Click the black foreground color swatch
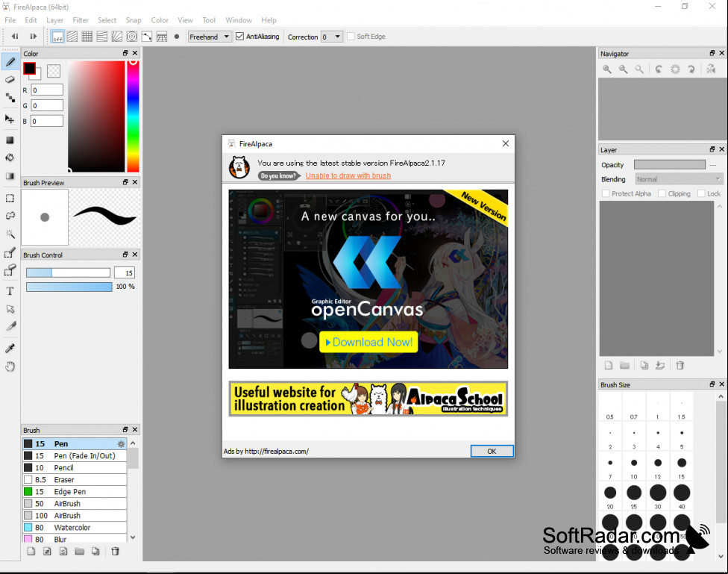The image size is (728, 574). point(29,69)
